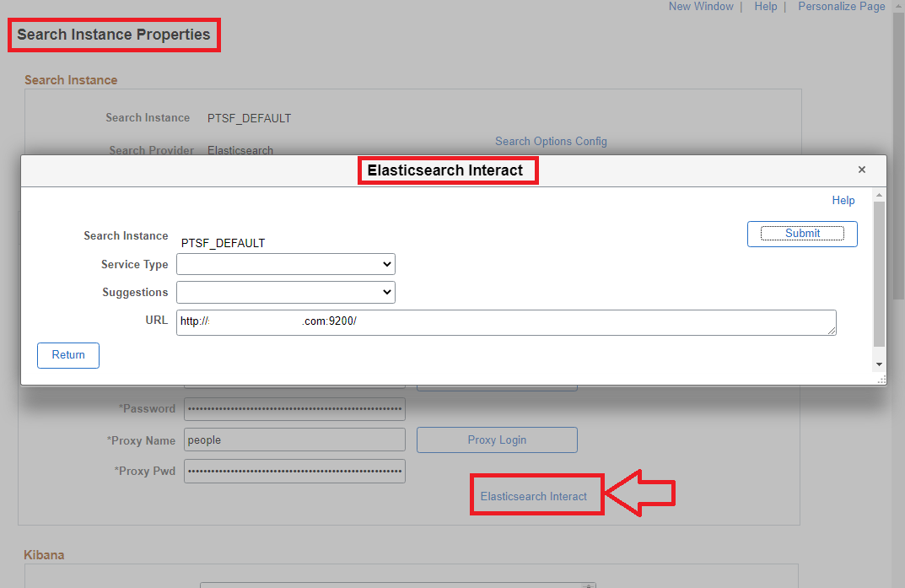Click the dialog scrollbar up arrow

coord(879,196)
